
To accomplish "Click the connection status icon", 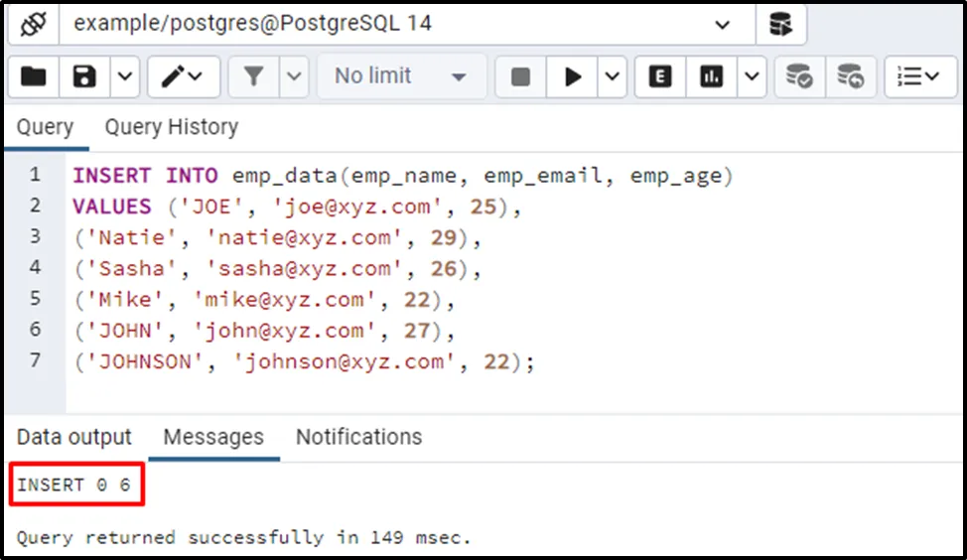I will (36, 24).
